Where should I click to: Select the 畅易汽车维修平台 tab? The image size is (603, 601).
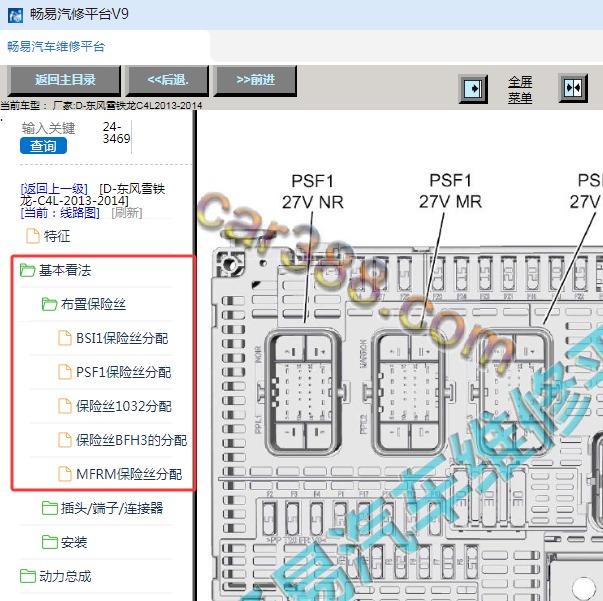[56, 47]
